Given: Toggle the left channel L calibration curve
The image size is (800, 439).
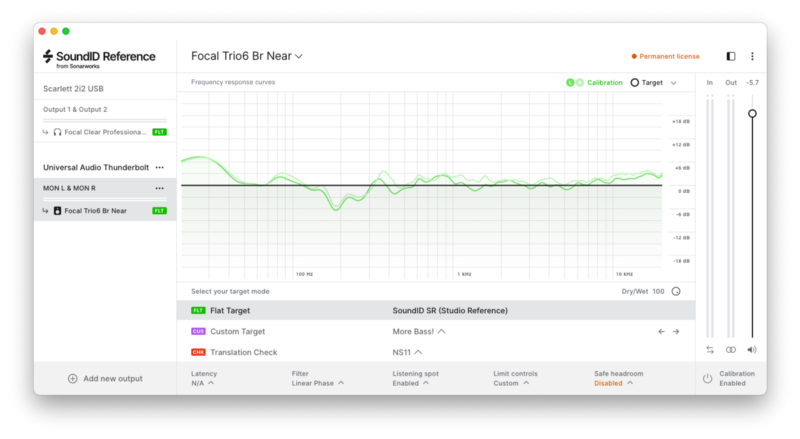Looking at the screenshot, I should [570, 83].
